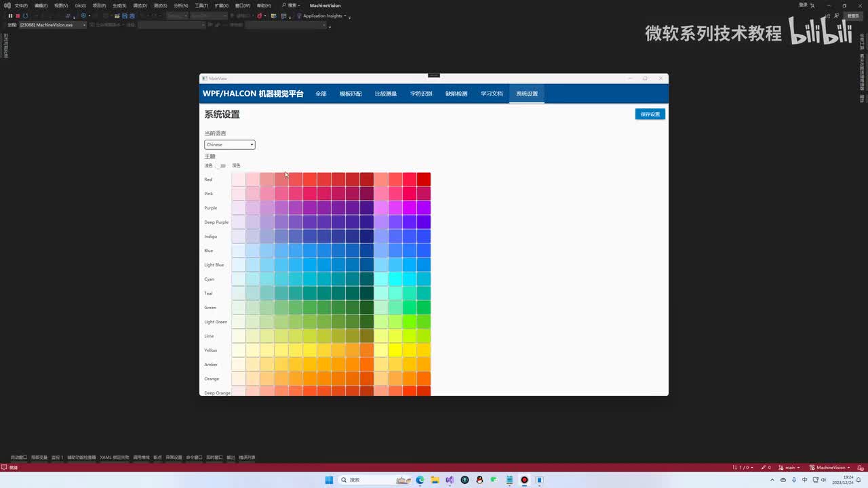Screen dimensions: 868x488
Task: Click the 保存设置 button
Action: point(650,114)
